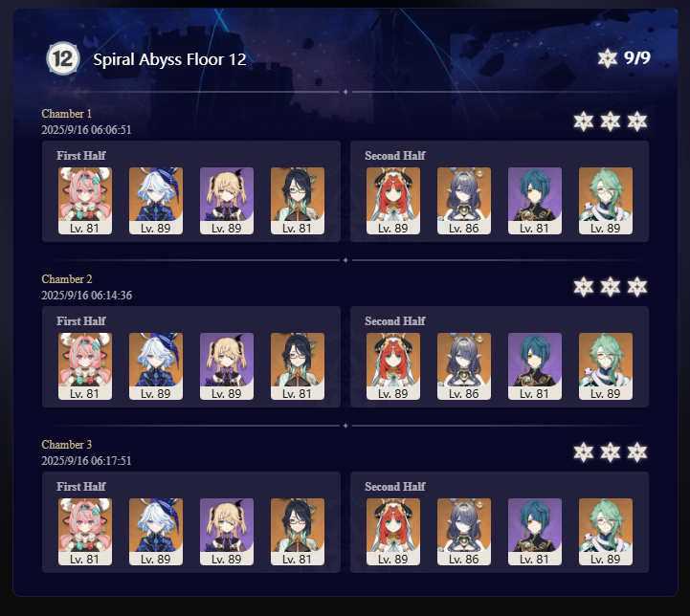Click the third star of Chamber 2

[637, 287]
